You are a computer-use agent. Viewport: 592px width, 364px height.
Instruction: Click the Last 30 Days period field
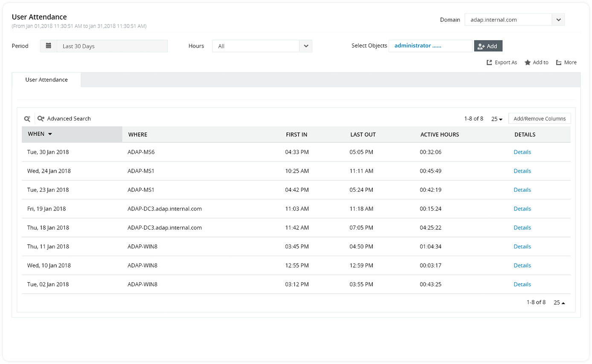[112, 46]
